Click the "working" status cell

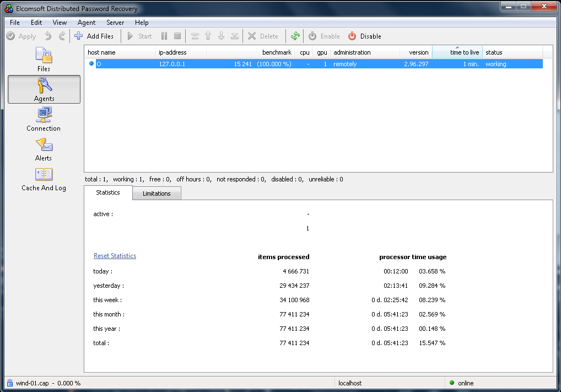(496, 64)
